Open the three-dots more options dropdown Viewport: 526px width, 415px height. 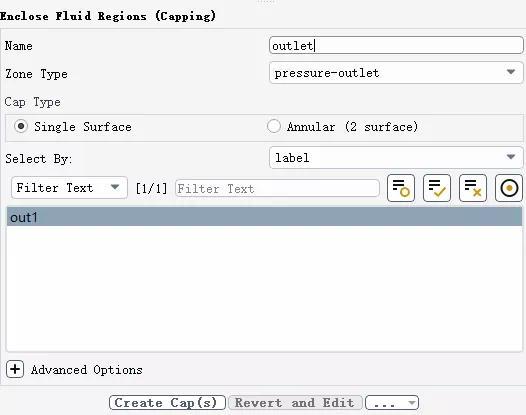click(x=392, y=403)
